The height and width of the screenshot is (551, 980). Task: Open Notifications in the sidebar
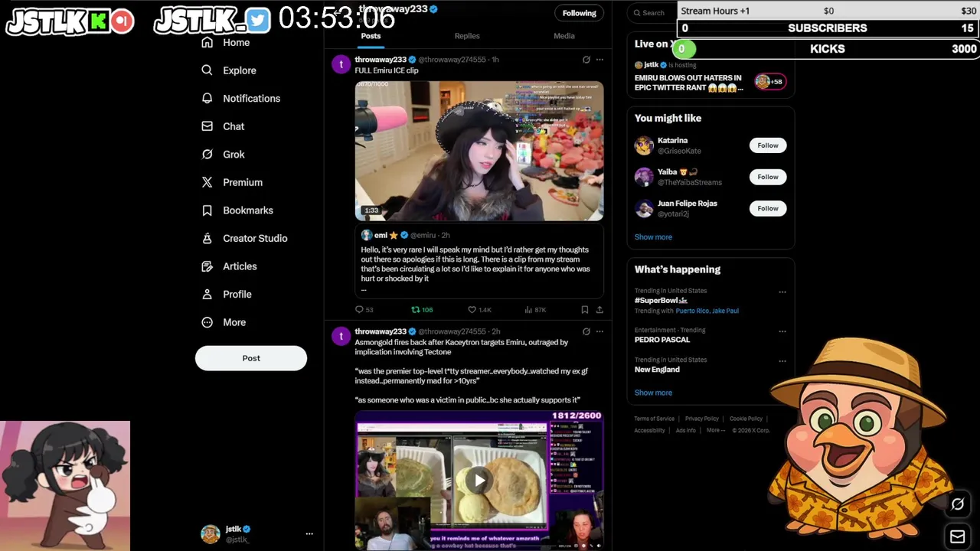coord(241,99)
